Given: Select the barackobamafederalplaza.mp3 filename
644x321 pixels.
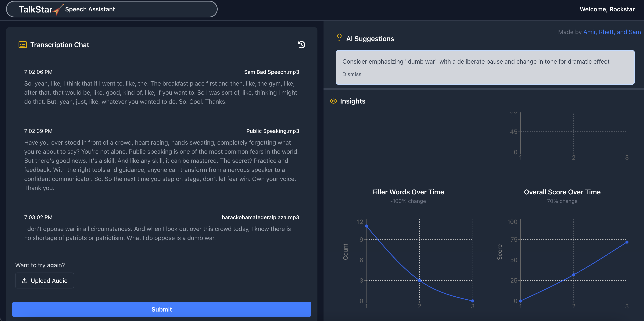Looking at the screenshot, I should click(x=260, y=217).
